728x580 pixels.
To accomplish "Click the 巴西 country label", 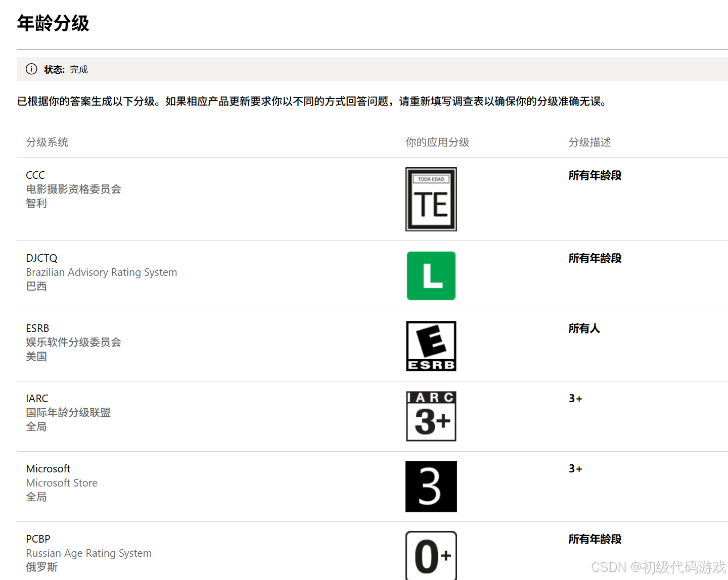I will pos(36,286).
